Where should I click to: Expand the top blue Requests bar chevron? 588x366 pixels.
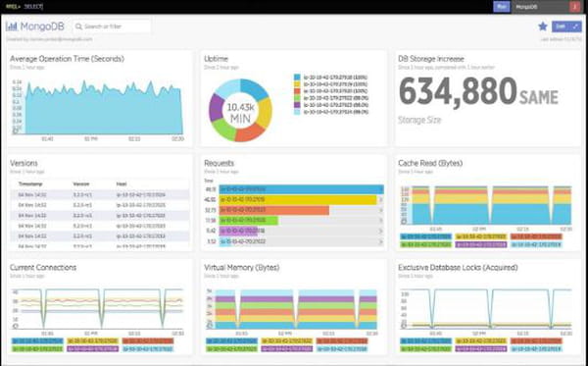click(x=380, y=189)
